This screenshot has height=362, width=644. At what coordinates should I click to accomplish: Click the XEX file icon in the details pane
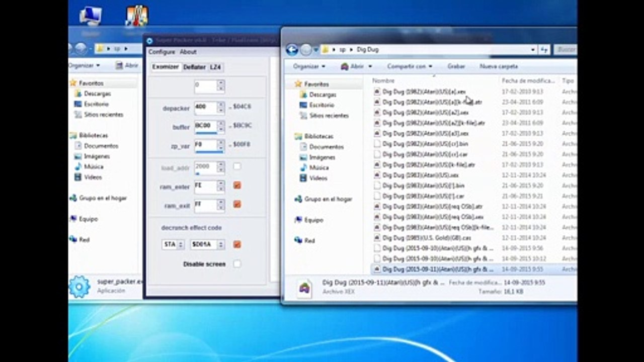pos(304,289)
